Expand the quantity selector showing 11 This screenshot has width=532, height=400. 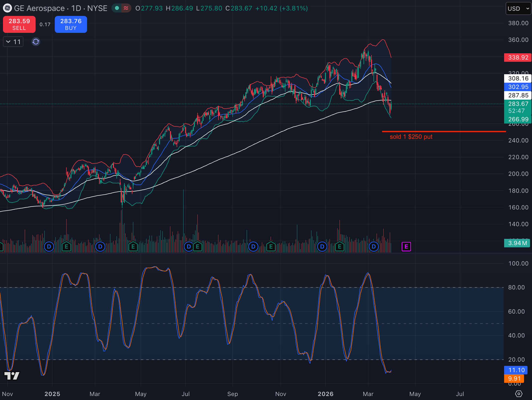pos(13,42)
